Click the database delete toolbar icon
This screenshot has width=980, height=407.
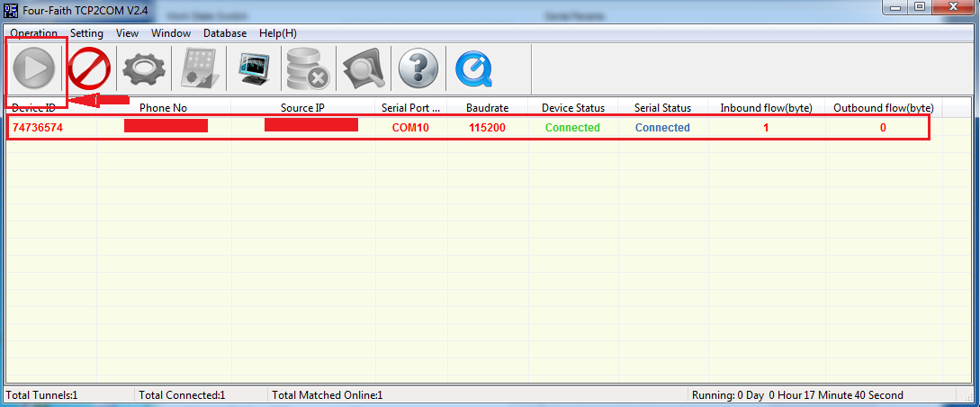(x=308, y=68)
